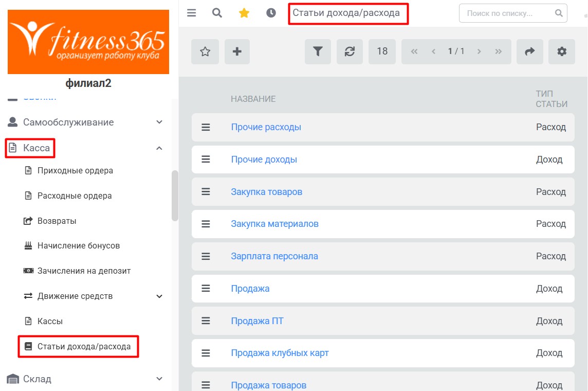Click the 'филиал2' branch name
Image resolution: width=588 pixels, height=391 pixels.
pyautogui.click(x=88, y=83)
